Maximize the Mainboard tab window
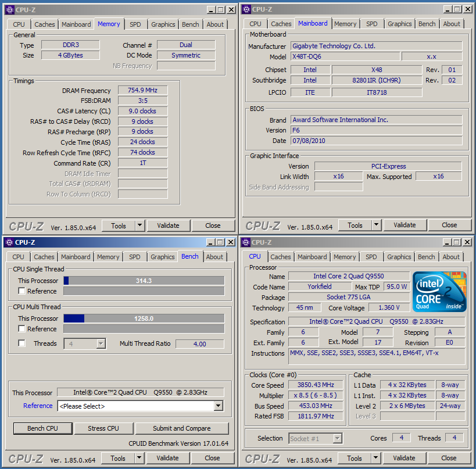 tap(457, 9)
